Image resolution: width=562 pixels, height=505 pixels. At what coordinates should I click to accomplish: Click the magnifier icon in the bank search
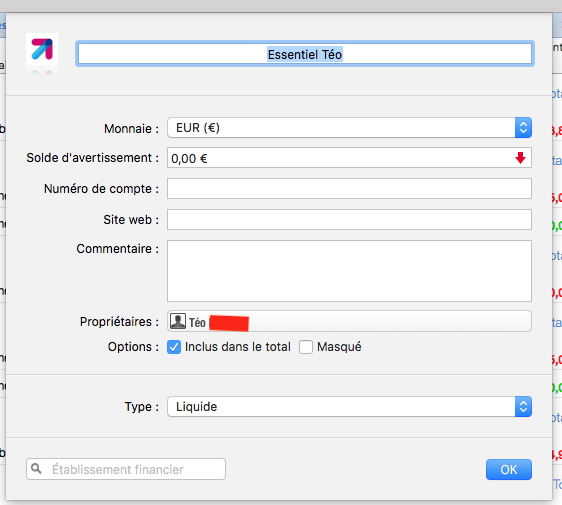(x=36, y=468)
